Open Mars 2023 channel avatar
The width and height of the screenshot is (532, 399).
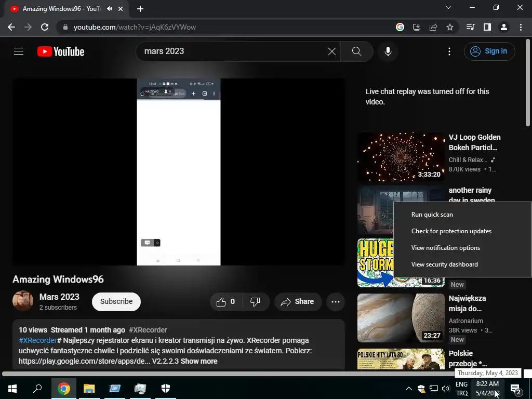pos(23,301)
